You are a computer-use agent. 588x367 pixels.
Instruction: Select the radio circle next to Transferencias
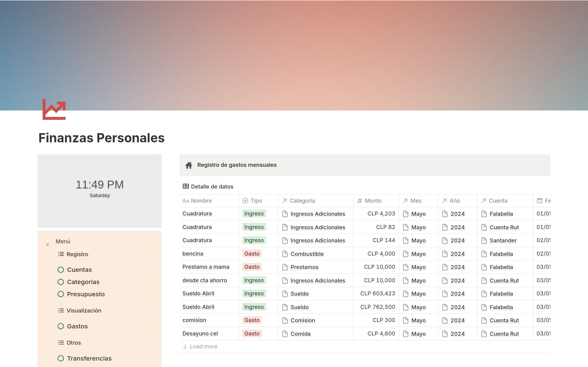(61, 358)
